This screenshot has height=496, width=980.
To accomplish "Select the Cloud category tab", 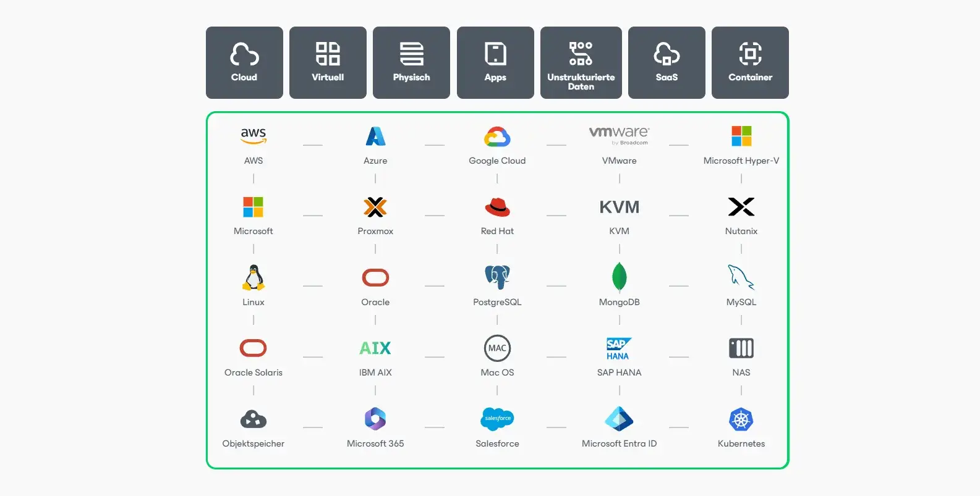I will [244, 62].
